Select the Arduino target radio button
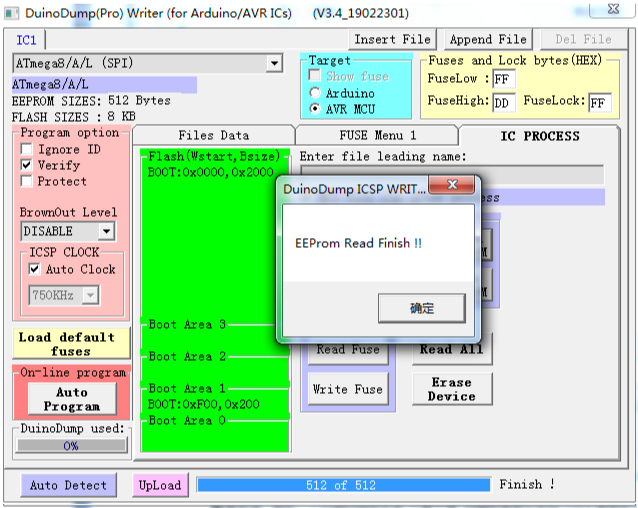The height and width of the screenshot is (508, 638). (315, 93)
